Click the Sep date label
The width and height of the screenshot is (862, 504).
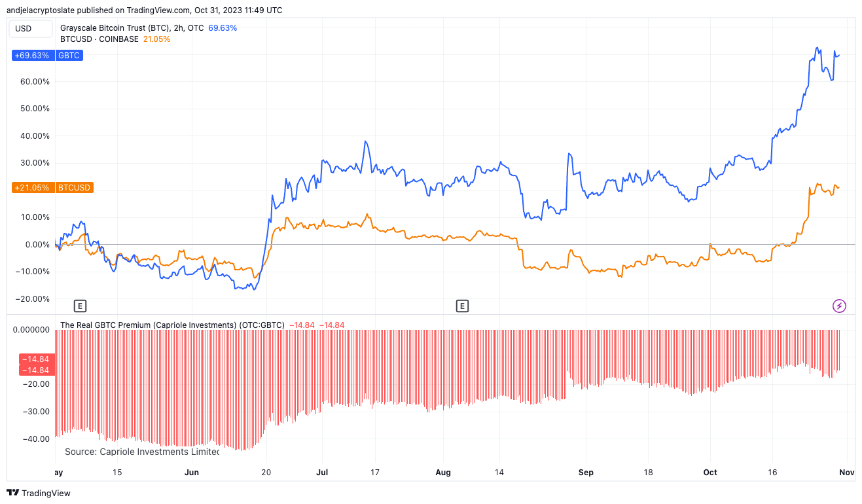pos(586,472)
